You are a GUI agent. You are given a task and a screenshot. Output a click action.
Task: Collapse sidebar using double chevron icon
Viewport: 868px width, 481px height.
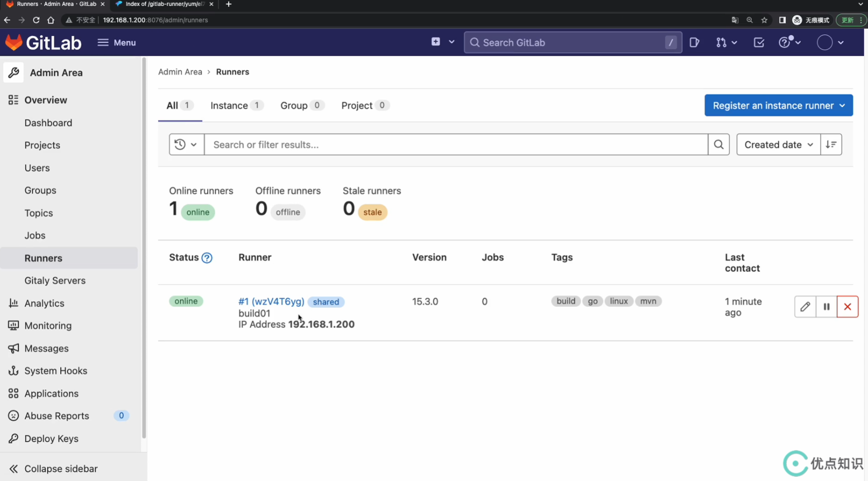coord(13,469)
